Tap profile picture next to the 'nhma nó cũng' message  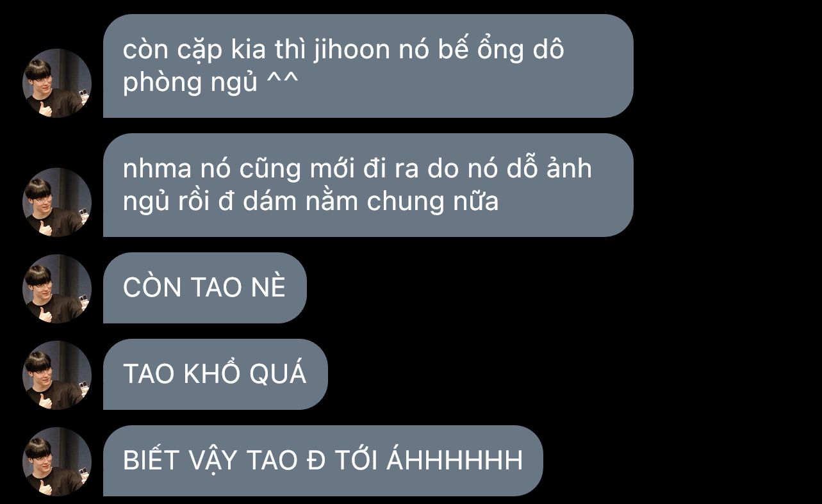[57, 202]
